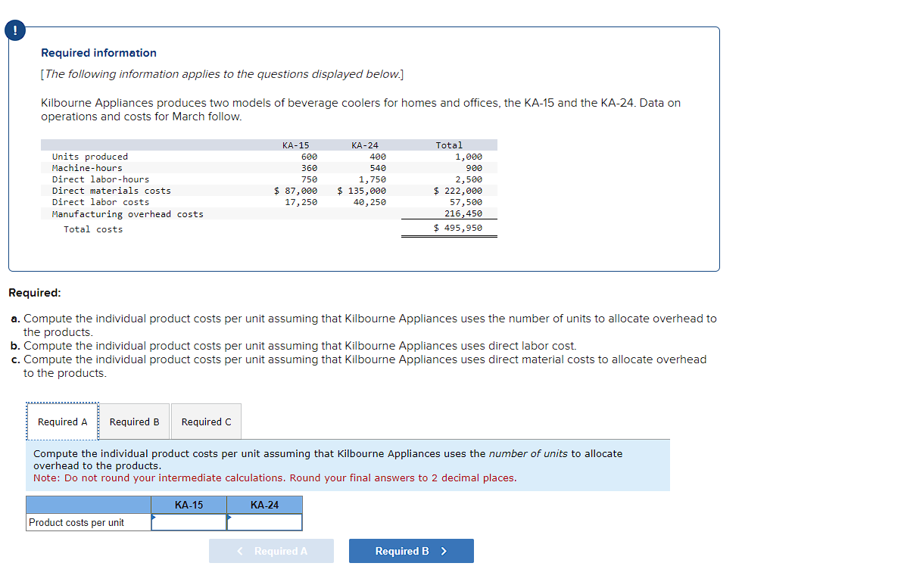Click the 'Direct materials costs' row label
The height and width of the screenshot is (588, 901).
pyautogui.click(x=111, y=191)
